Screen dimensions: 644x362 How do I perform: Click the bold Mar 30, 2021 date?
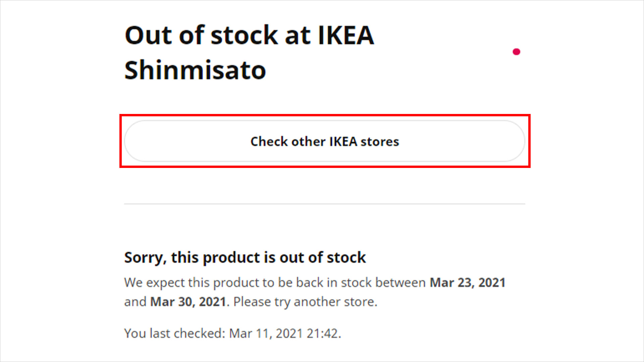click(x=188, y=302)
